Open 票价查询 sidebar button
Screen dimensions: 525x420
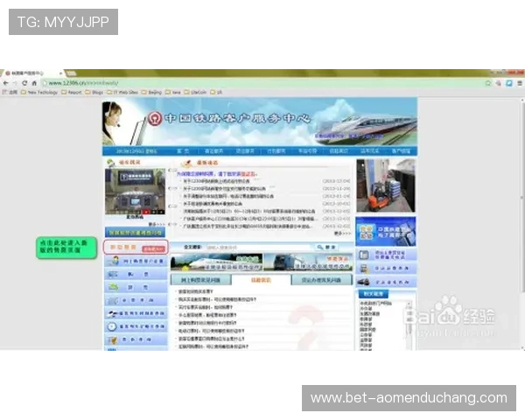click(136, 339)
